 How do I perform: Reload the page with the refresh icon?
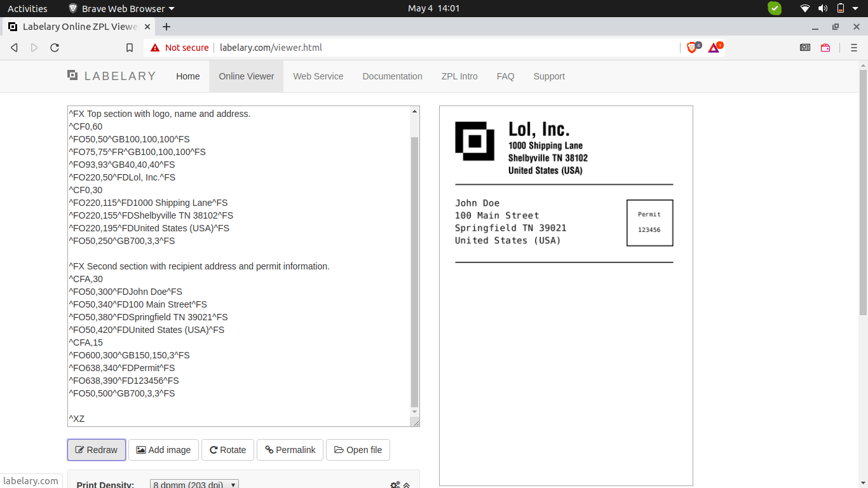(x=55, y=47)
